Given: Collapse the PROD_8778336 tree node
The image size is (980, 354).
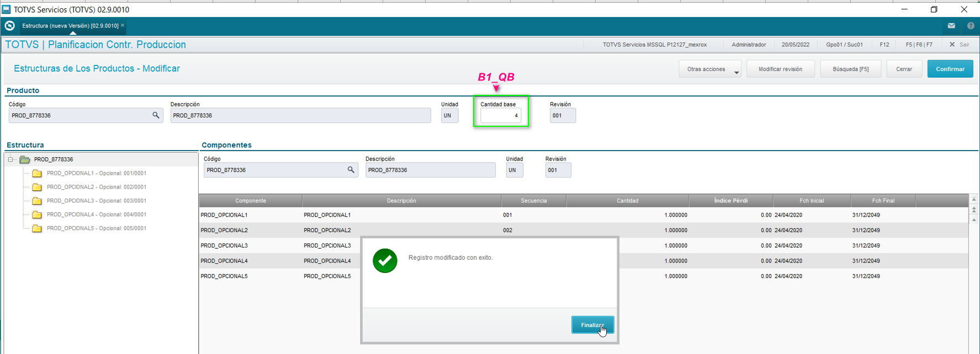Looking at the screenshot, I should coord(10,159).
